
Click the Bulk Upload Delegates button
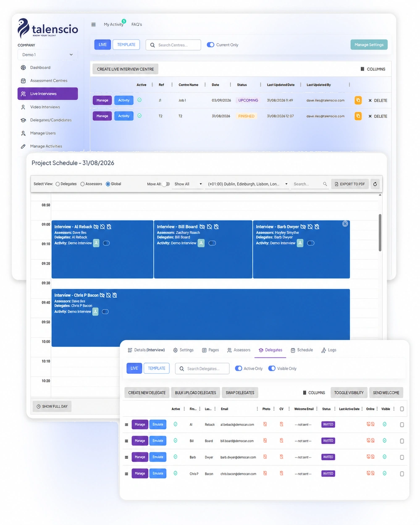point(195,393)
